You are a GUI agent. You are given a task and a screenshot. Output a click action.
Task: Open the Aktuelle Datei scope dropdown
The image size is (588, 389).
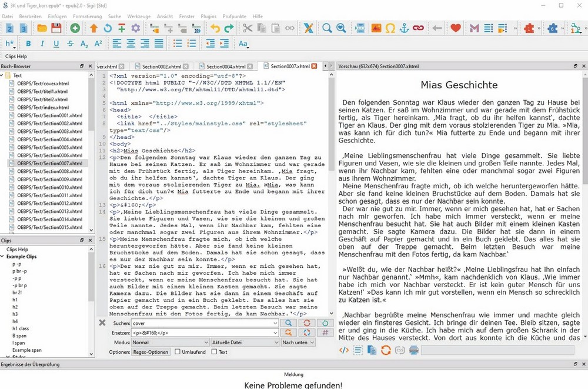(x=244, y=343)
